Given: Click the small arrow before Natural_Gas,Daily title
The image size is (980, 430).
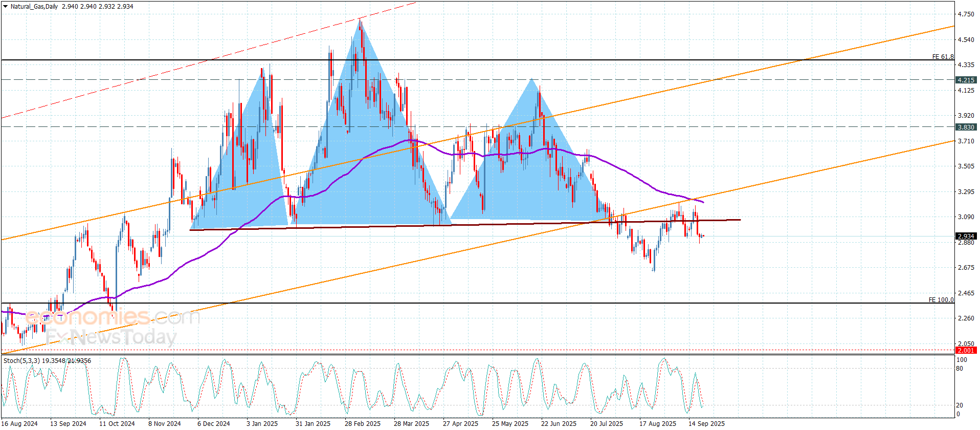Looking at the screenshot, I should click(x=5, y=7).
